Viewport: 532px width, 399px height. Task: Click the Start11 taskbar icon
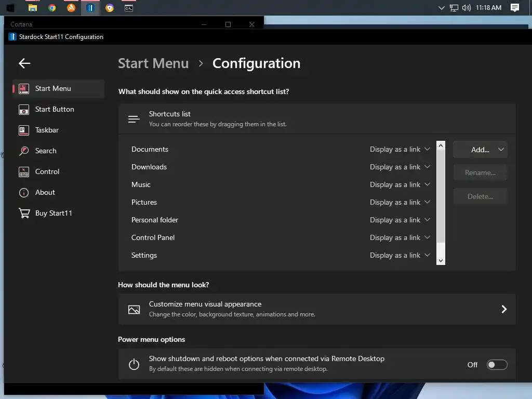[x=90, y=8]
